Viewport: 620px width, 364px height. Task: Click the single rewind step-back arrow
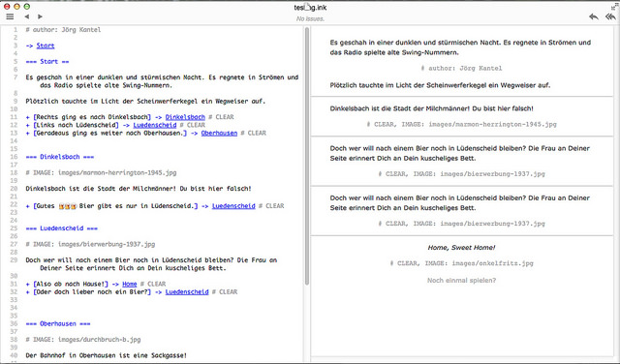[x=594, y=16]
